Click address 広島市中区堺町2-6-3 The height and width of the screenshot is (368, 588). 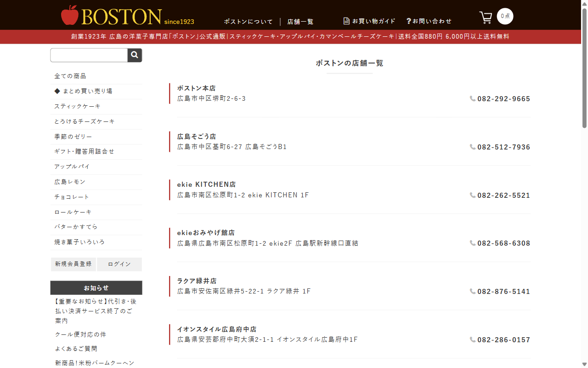click(x=211, y=99)
